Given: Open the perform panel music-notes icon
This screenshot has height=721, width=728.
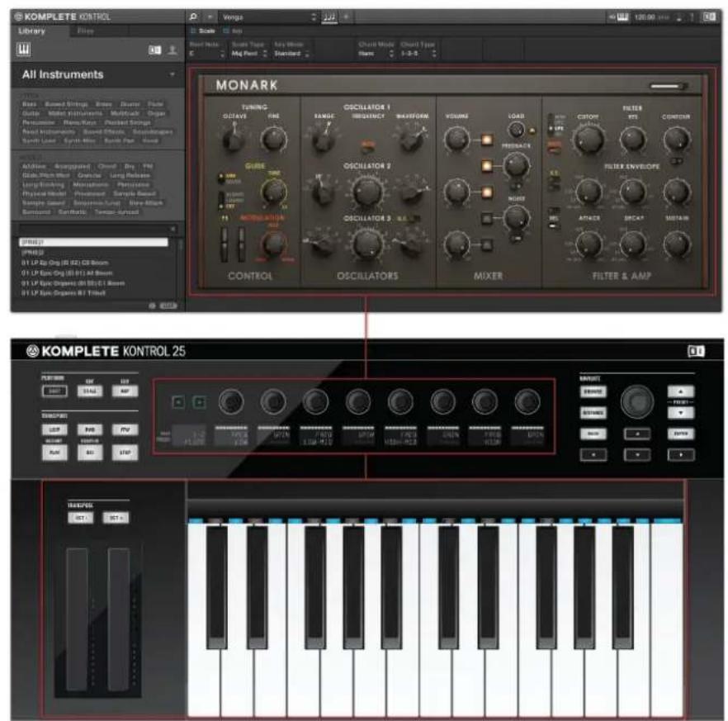Looking at the screenshot, I should (329, 17).
